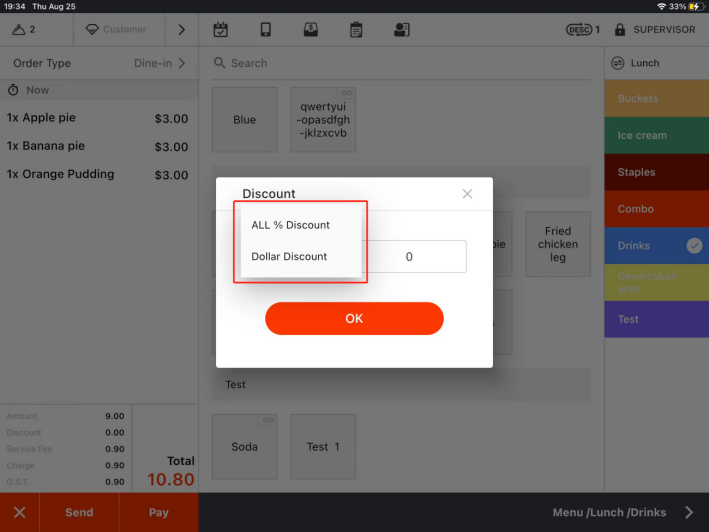Tap the mobile device icon in toolbar

pyautogui.click(x=266, y=30)
